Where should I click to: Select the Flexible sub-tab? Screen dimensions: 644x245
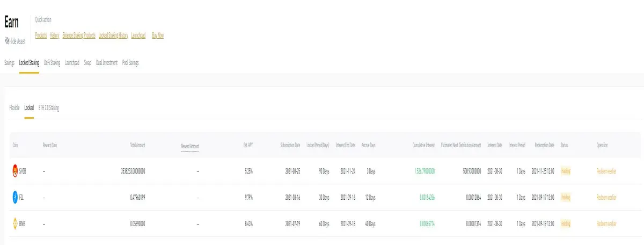(14, 108)
